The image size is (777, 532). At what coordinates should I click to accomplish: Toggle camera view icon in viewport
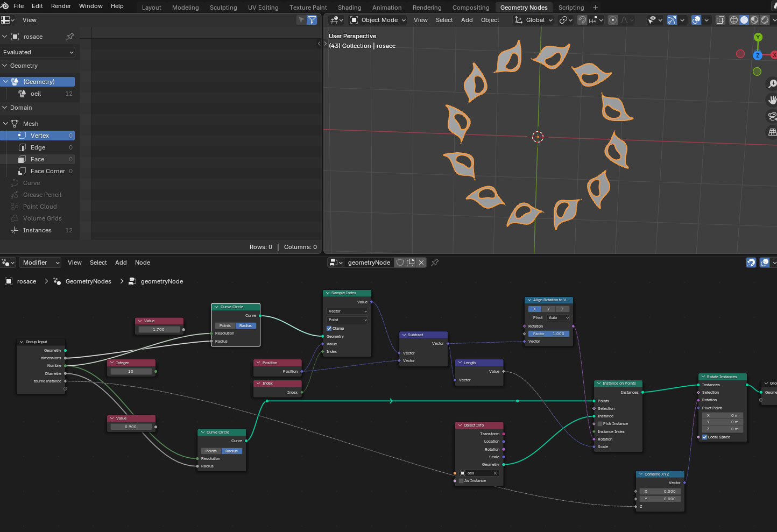coord(772,116)
